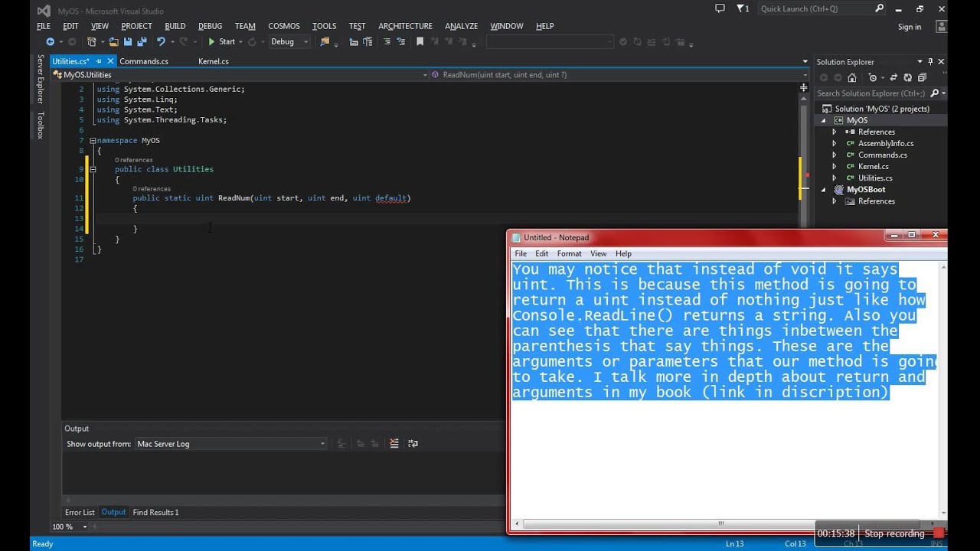
Task: Open the FILE menu
Action: click(x=44, y=26)
